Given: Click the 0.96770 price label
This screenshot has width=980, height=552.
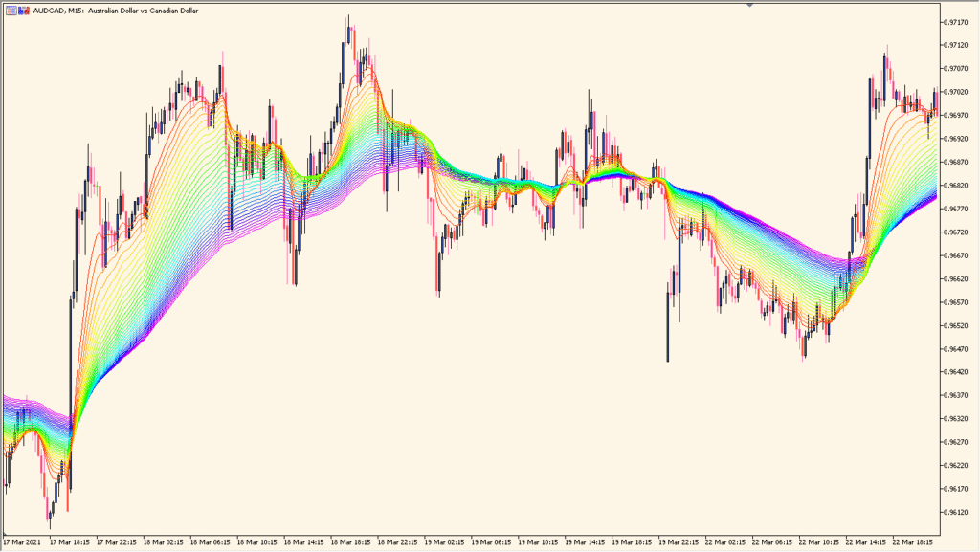Looking at the screenshot, I should 955,210.
